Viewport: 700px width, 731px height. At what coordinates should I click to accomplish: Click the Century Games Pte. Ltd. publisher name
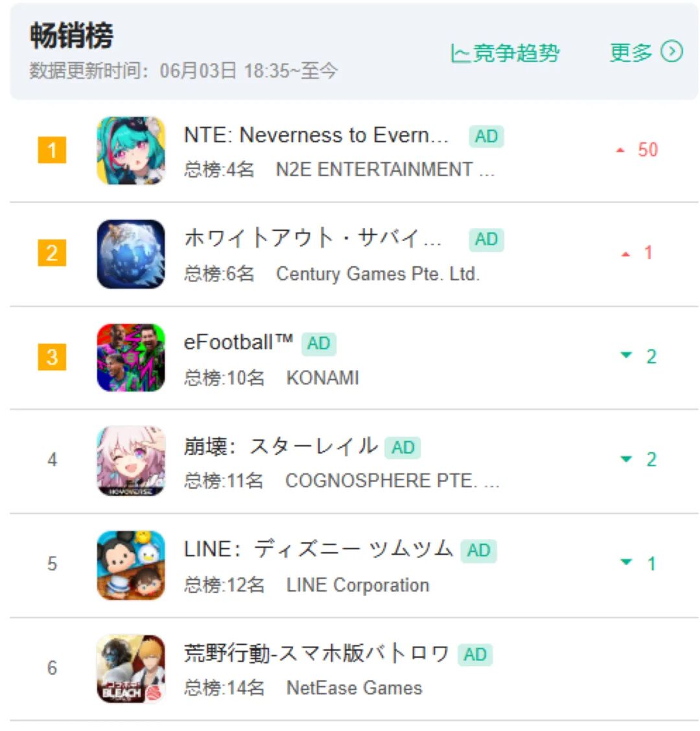coord(378,274)
